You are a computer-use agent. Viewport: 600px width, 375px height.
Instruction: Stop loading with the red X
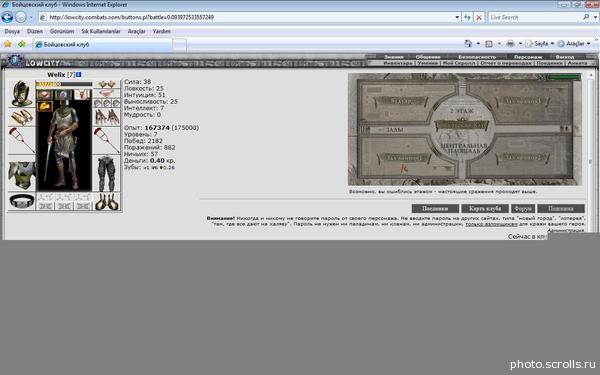click(x=478, y=17)
